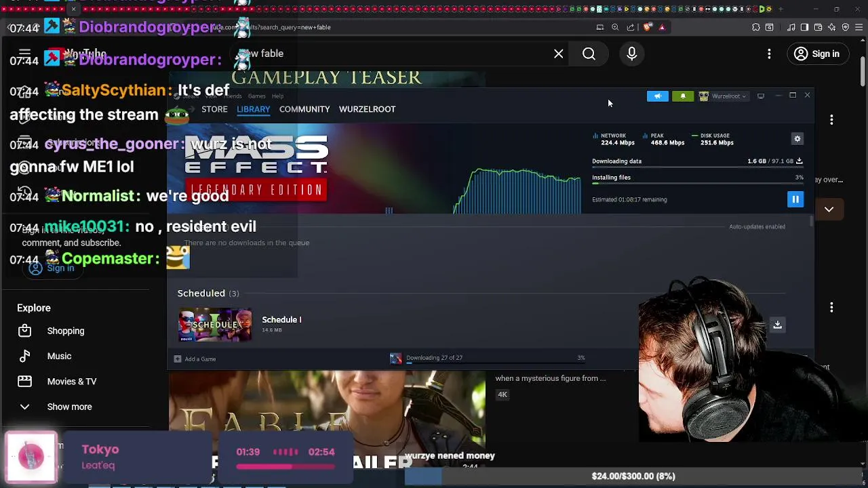Expand Show more in YouTube sidebar
Screen dimensions: 868x488
(69, 407)
